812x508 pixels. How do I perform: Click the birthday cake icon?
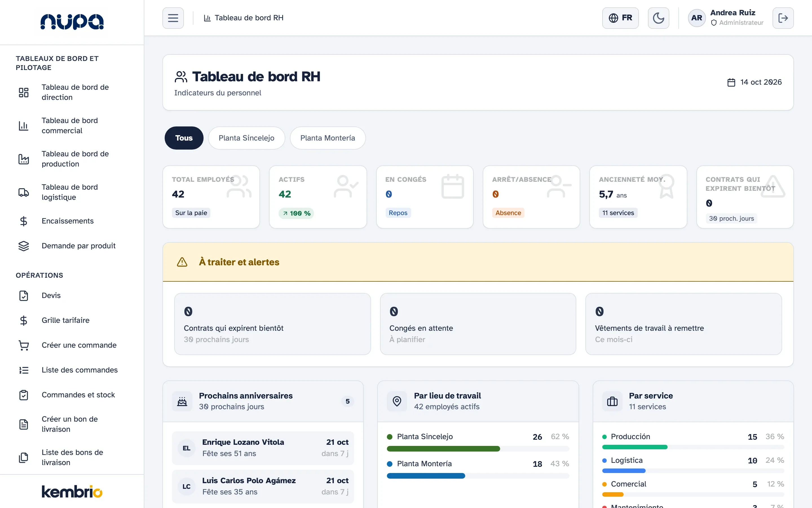point(182,401)
